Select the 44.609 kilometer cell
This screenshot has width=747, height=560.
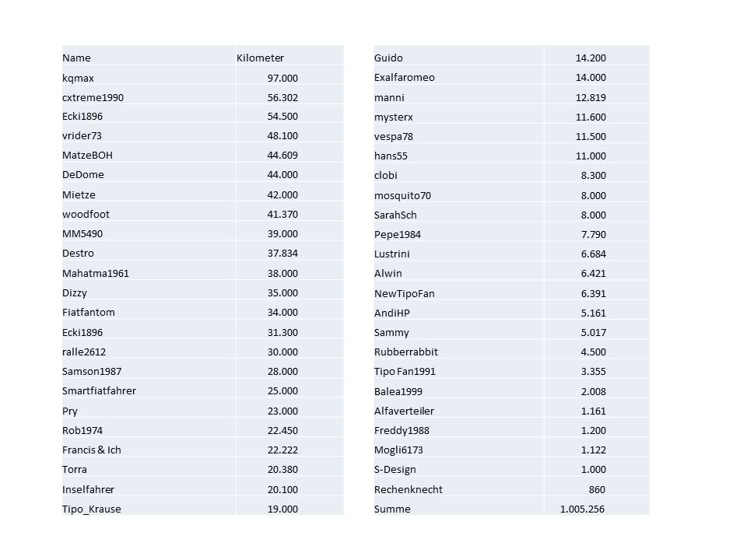(282, 155)
